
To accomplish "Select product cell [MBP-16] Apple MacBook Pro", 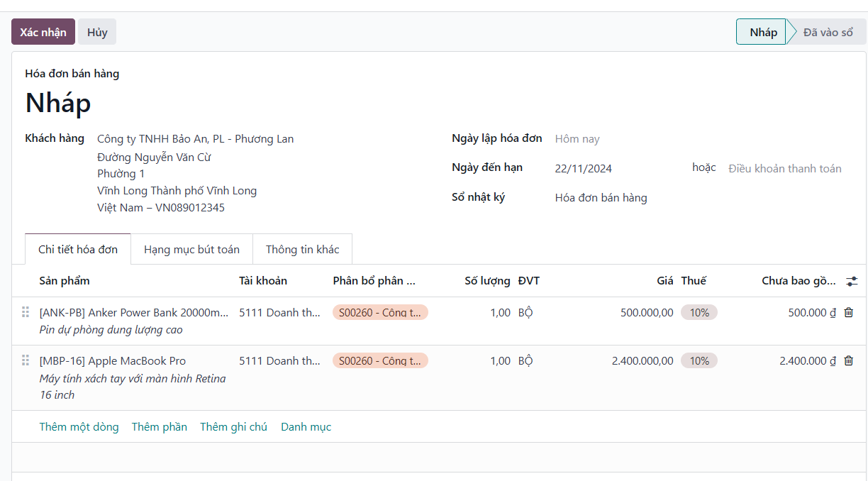I will (x=113, y=360).
